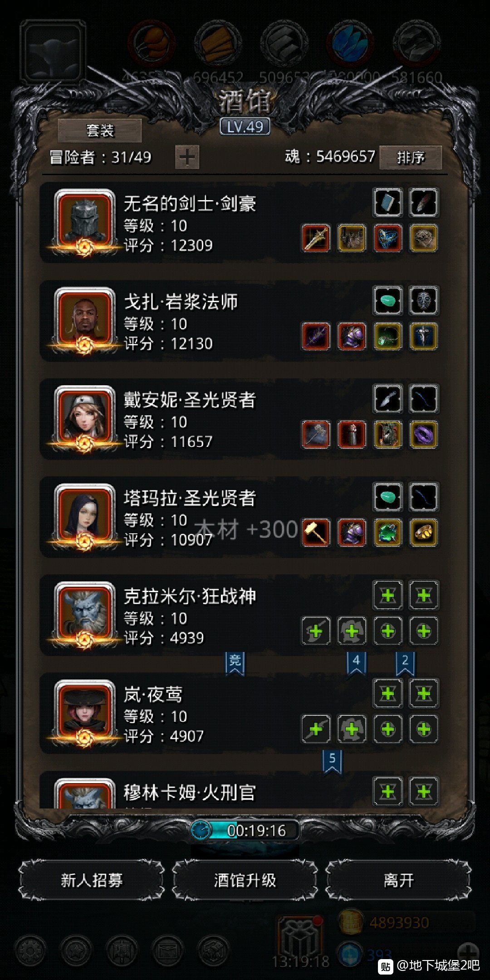This screenshot has height=980, width=490.
Task: Tap purple ring equipment of 戴安妮·圣光贤者
Action: pyautogui.click(x=424, y=435)
